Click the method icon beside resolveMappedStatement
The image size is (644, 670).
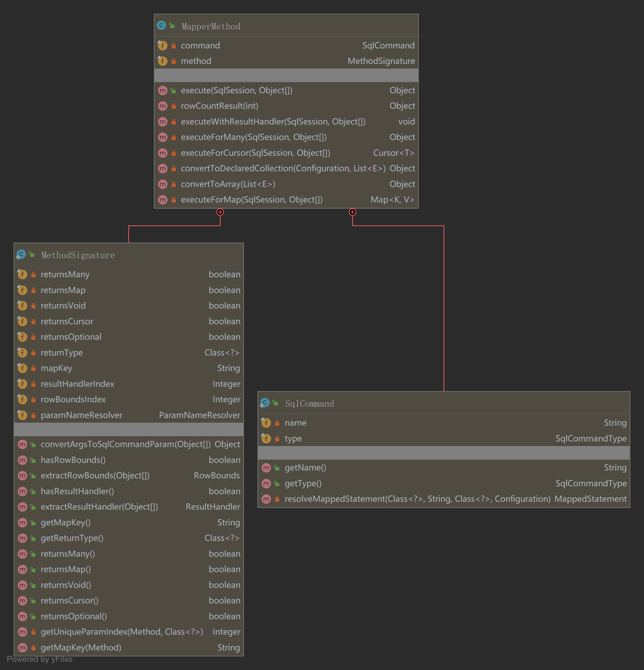pos(266,499)
